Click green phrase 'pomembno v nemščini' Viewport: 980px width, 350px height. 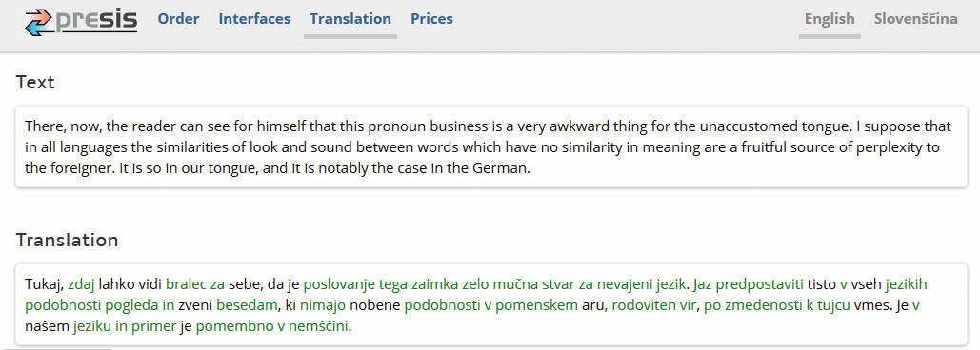coord(271,325)
